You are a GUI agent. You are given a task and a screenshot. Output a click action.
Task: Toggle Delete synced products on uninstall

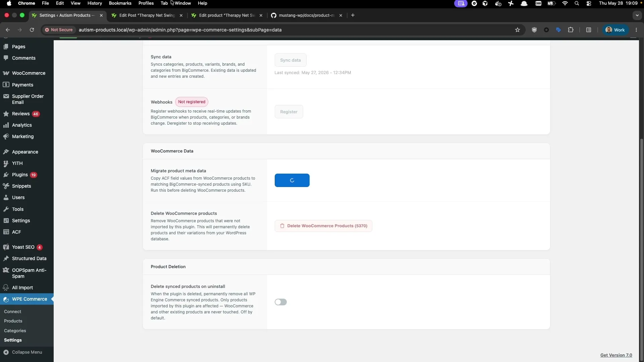pos(281,302)
